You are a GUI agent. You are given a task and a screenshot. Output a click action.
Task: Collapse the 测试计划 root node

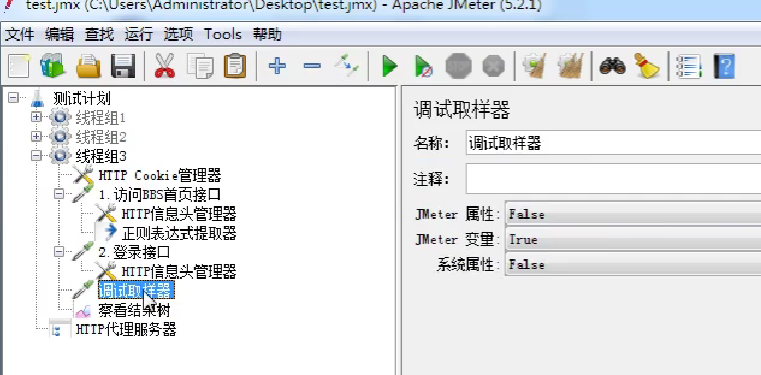click(x=13, y=98)
